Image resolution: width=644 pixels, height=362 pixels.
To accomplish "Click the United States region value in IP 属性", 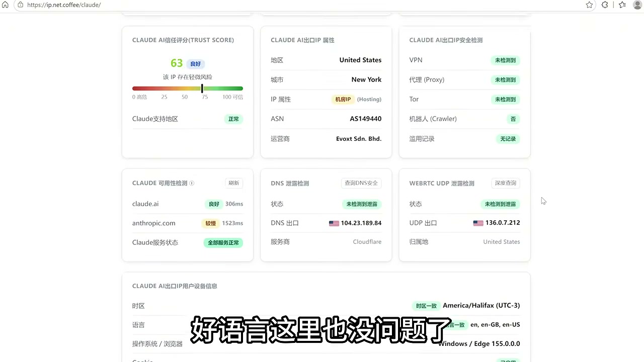I will (360, 60).
